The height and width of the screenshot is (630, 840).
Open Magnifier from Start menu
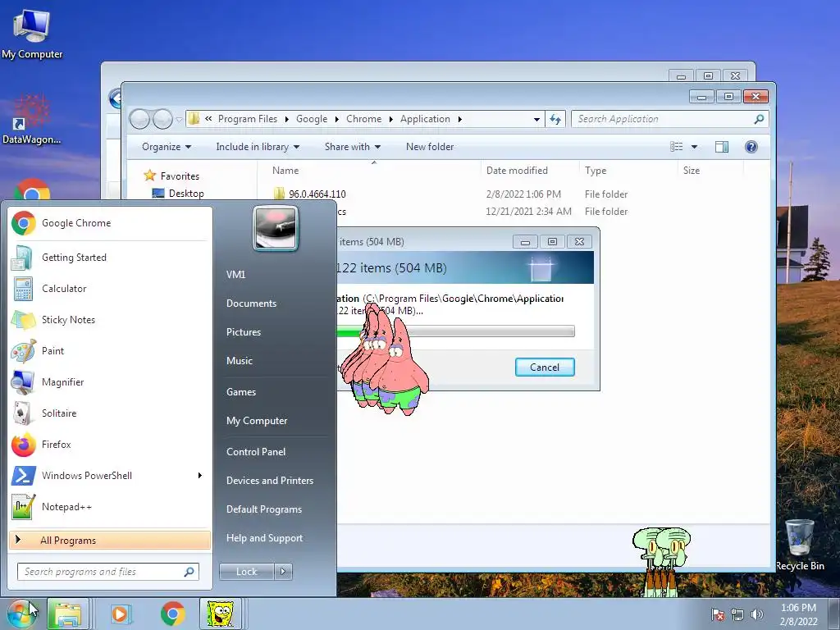pyautogui.click(x=109, y=382)
